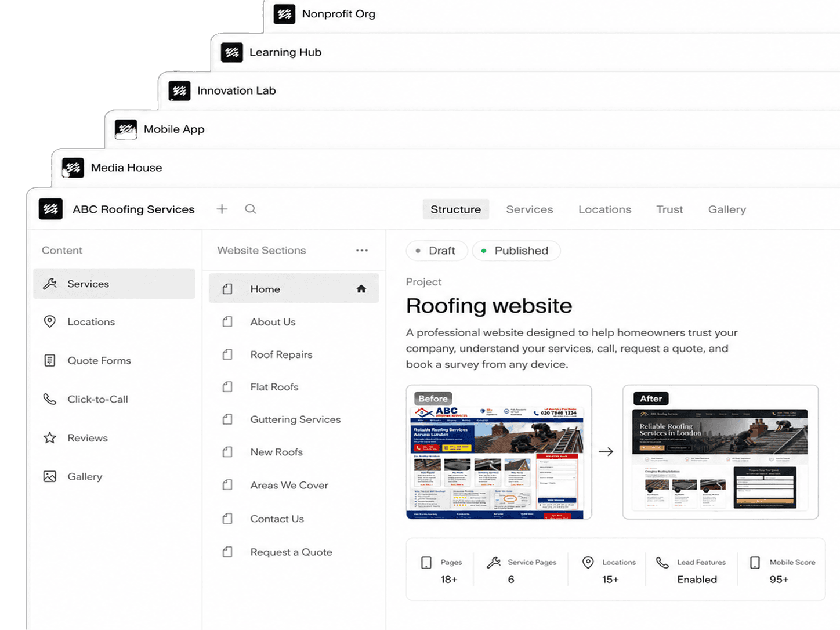Screen dimensions: 840x630
Task: Click the Reviews star icon
Action: 50,437
